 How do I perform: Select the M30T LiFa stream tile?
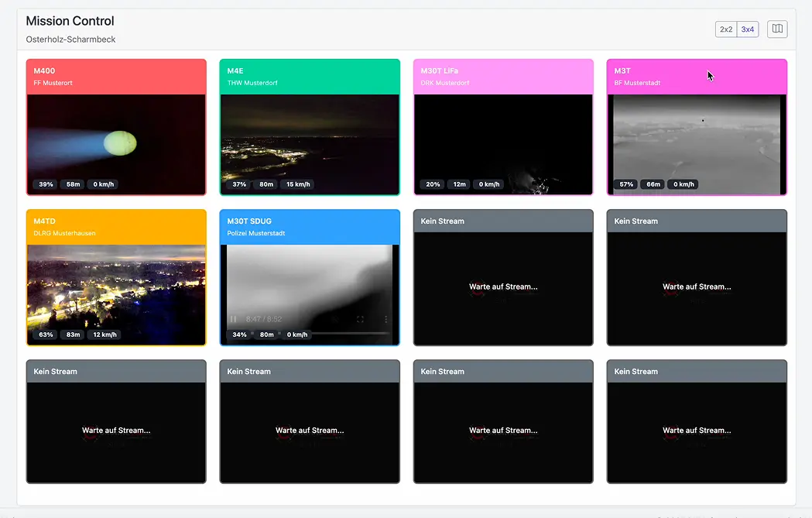[503, 139]
